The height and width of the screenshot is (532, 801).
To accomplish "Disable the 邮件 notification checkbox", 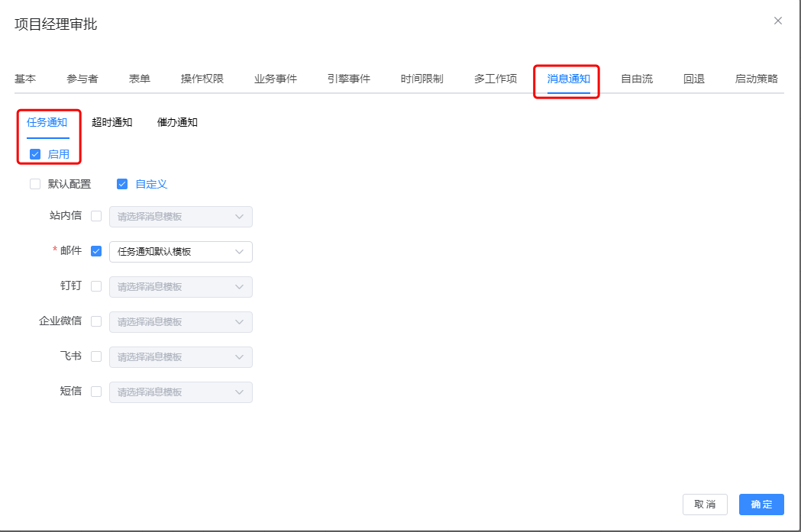I will pos(96,251).
